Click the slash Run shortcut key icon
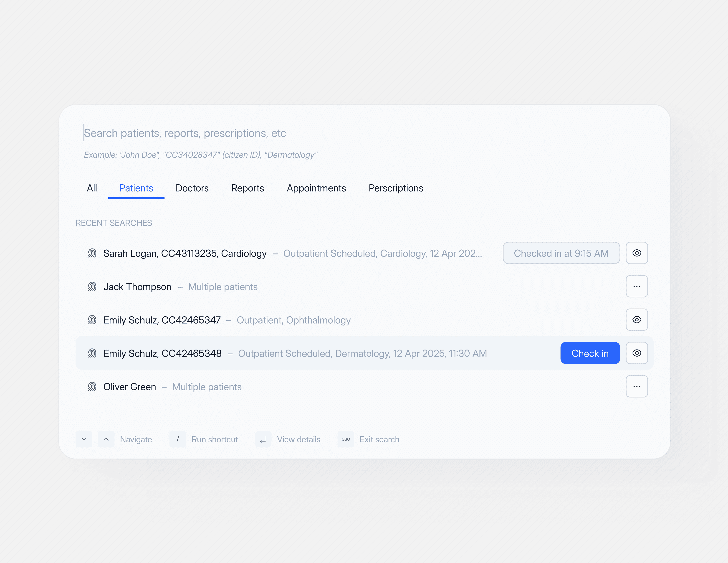The height and width of the screenshot is (563, 728). coord(177,439)
